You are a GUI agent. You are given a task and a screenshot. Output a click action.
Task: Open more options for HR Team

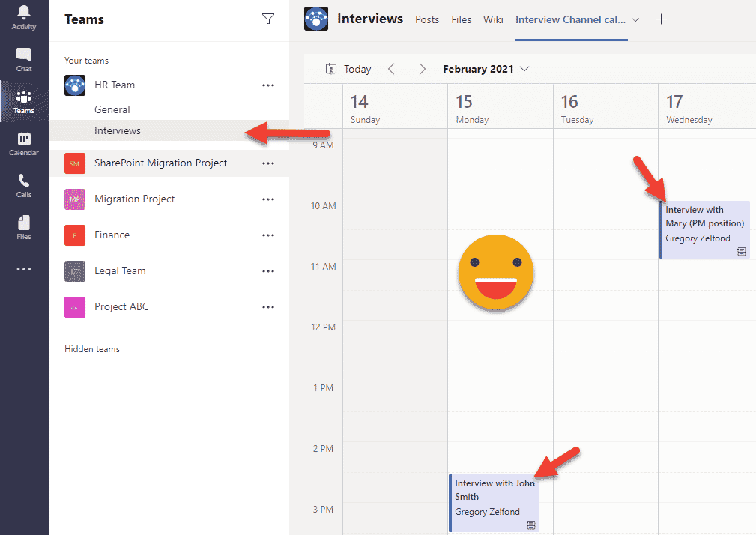pos(268,85)
